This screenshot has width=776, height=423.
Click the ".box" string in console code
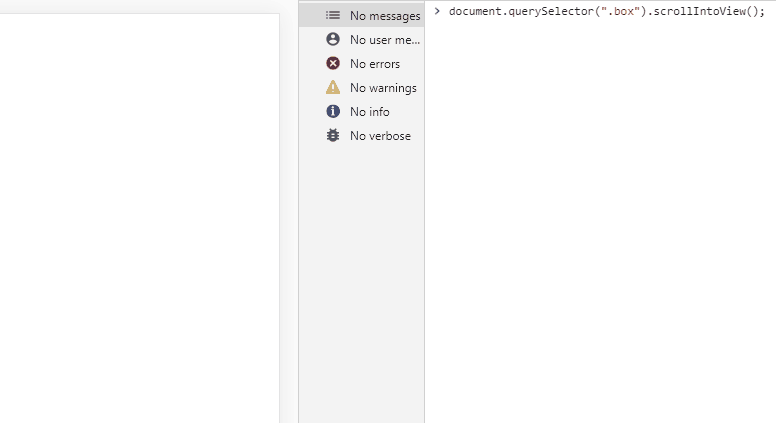pos(619,12)
